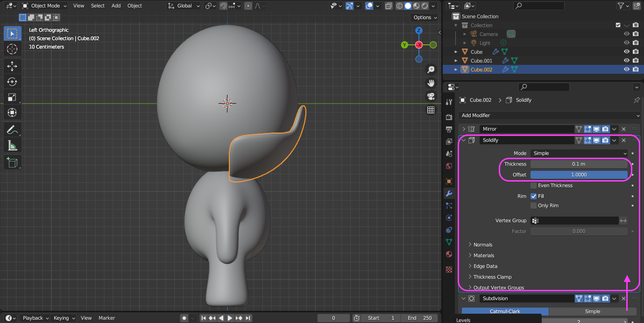Click the Offset slider field
The image size is (644, 323).
(579, 175)
